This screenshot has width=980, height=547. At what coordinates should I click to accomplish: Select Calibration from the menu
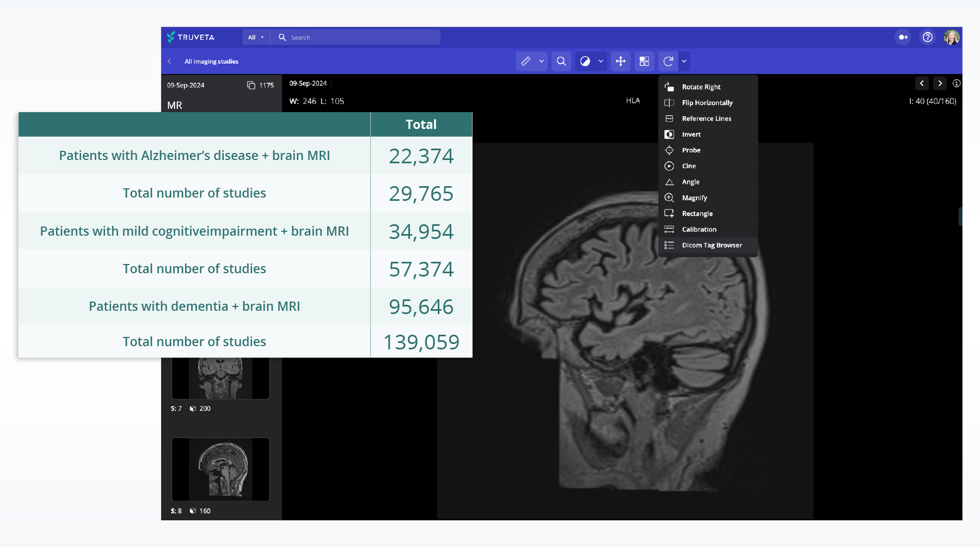[x=708, y=229]
